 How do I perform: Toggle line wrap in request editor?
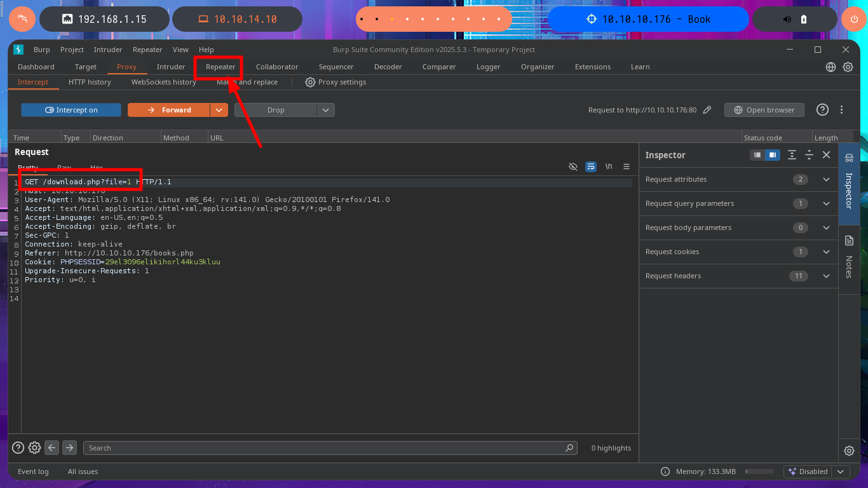click(x=591, y=166)
